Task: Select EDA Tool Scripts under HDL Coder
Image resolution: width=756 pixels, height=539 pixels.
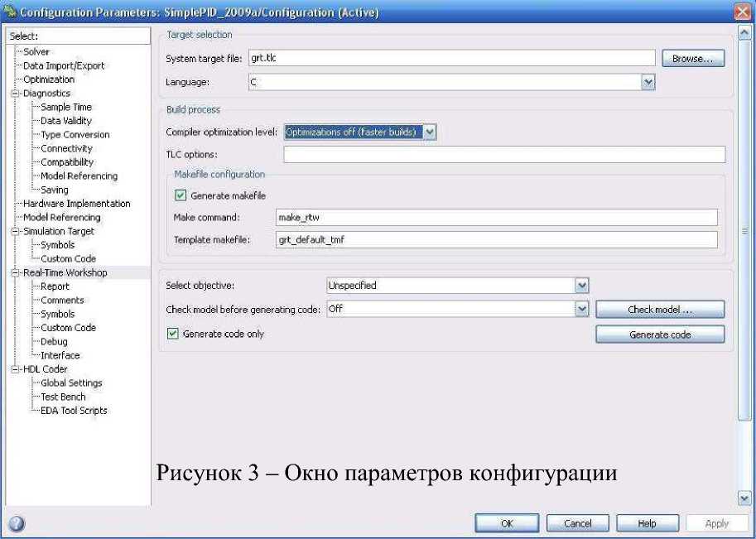Action: [x=74, y=411]
